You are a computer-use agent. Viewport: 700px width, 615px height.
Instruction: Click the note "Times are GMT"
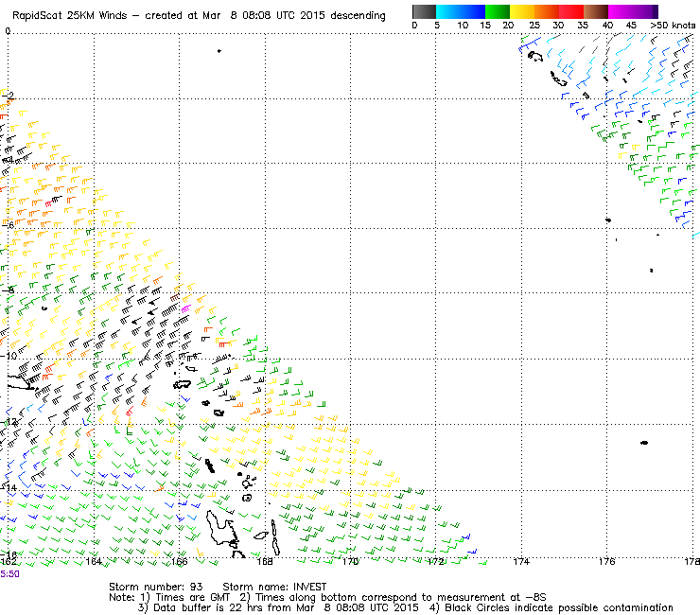click(x=185, y=598)
